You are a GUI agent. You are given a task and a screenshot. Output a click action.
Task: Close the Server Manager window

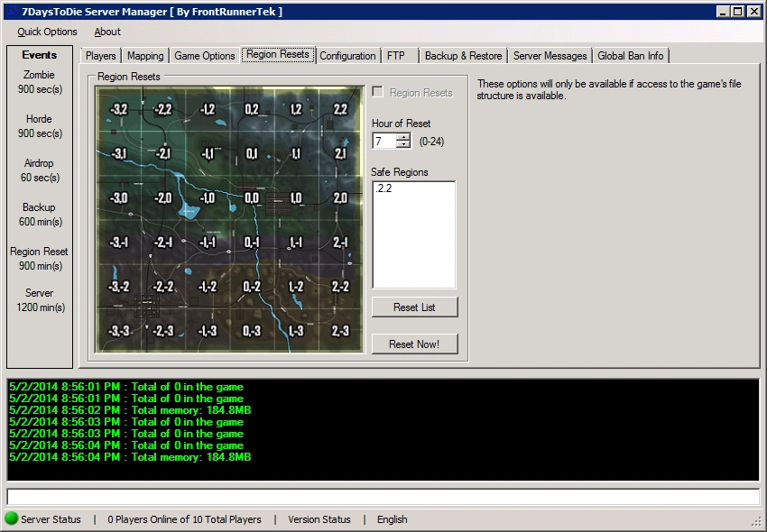tap(754, 12)
